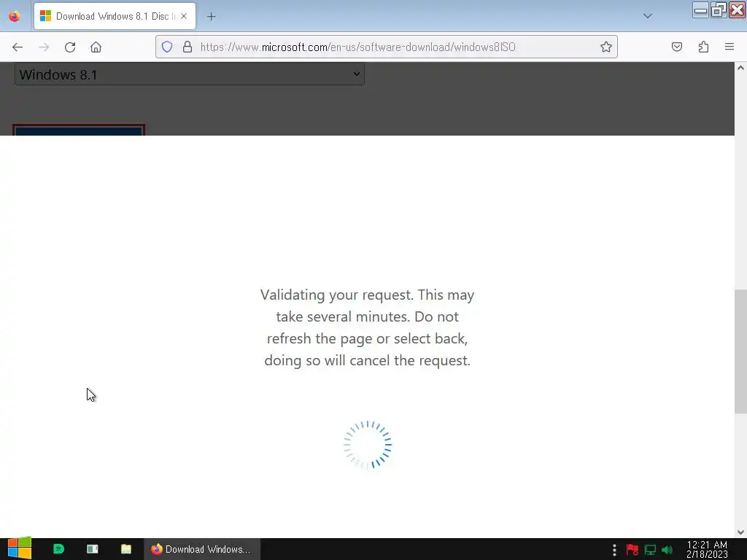Reload the current page
This screenshot has height=560, width=747.
[x=70, y=47]
